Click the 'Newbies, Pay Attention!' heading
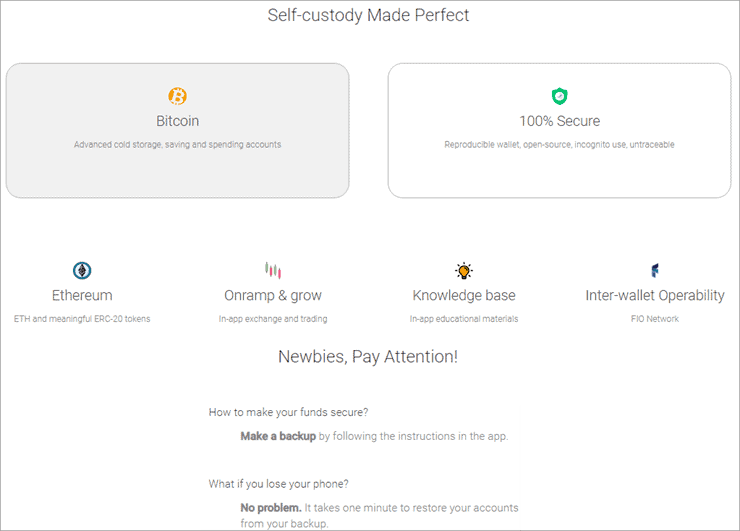 pos(368,355)
